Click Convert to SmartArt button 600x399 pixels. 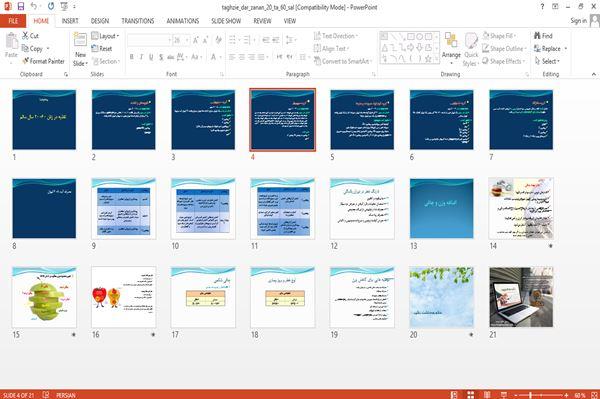point(343,61)
